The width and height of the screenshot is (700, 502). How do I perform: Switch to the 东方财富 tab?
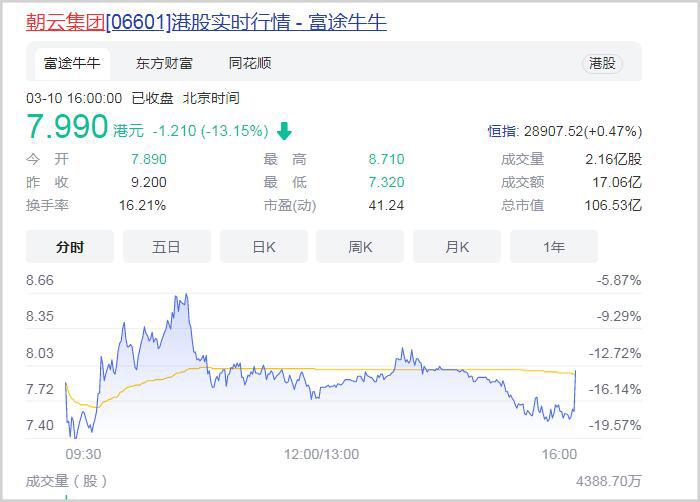pyautogui.click(x=164, y=63)
